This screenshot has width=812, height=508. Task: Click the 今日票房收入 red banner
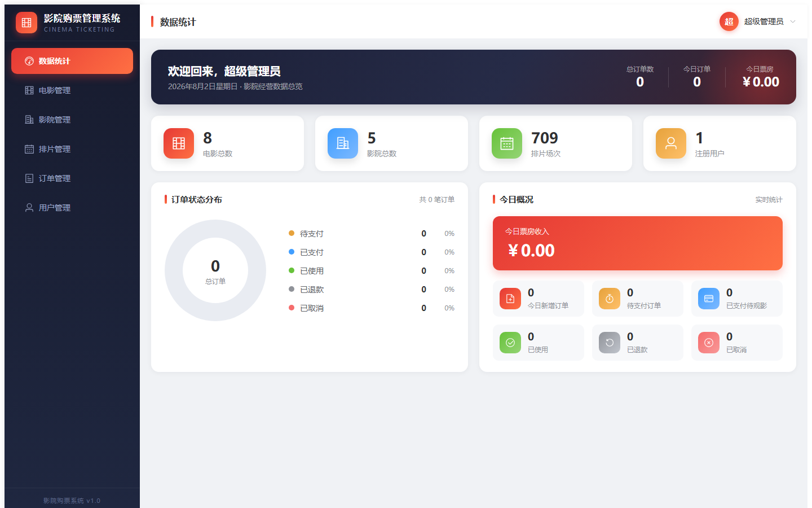(x=638, y=243)
